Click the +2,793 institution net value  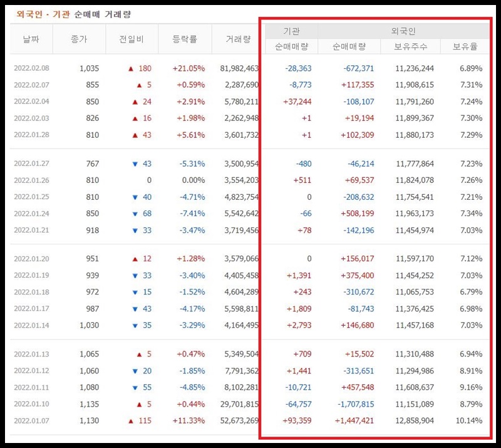[x=299, y=325]
